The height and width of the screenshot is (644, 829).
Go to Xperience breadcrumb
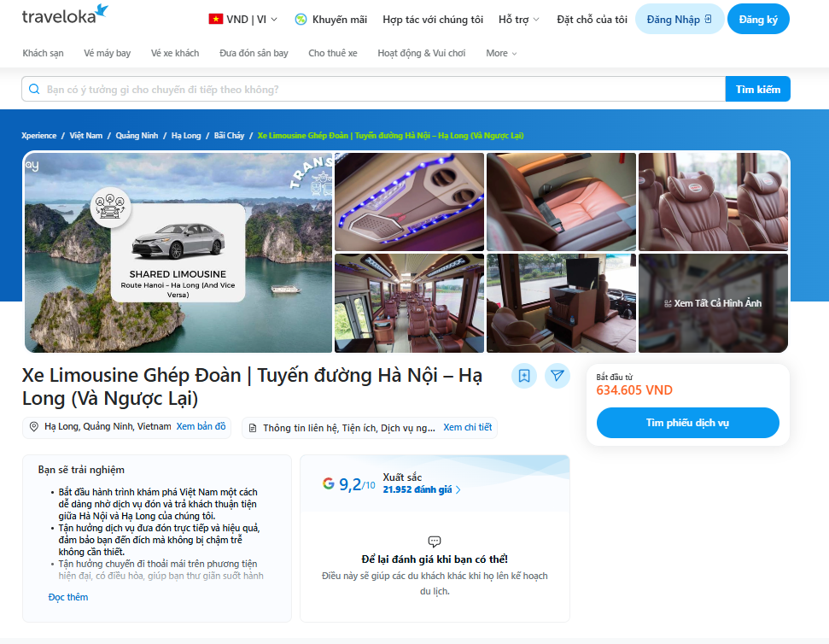pyautogui.click(x=39, y=135)
